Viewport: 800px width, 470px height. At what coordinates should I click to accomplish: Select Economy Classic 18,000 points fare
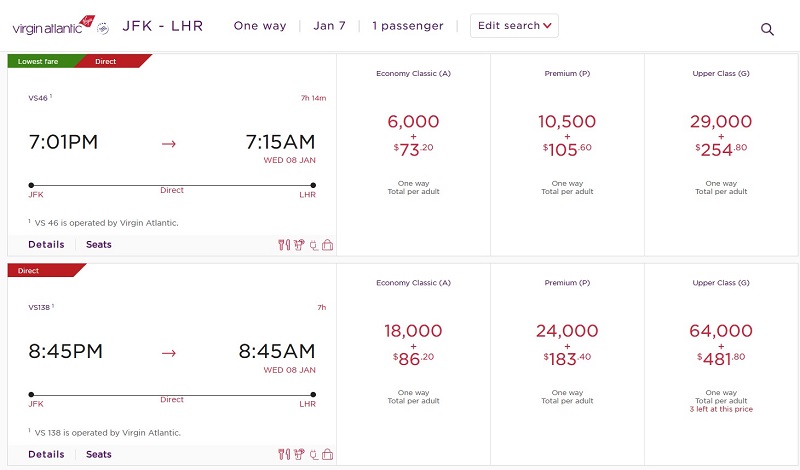tap(413, 364)
